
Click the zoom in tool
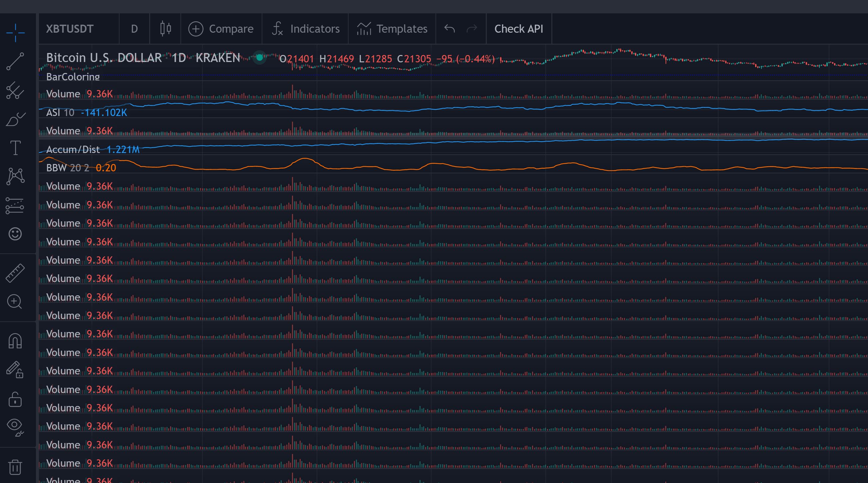coord(15,302)
